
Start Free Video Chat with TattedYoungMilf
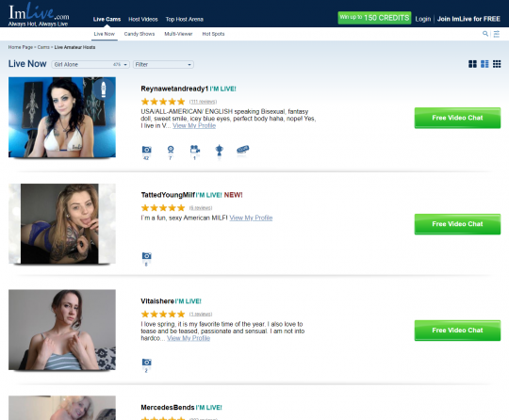click(x=457, y=224)
